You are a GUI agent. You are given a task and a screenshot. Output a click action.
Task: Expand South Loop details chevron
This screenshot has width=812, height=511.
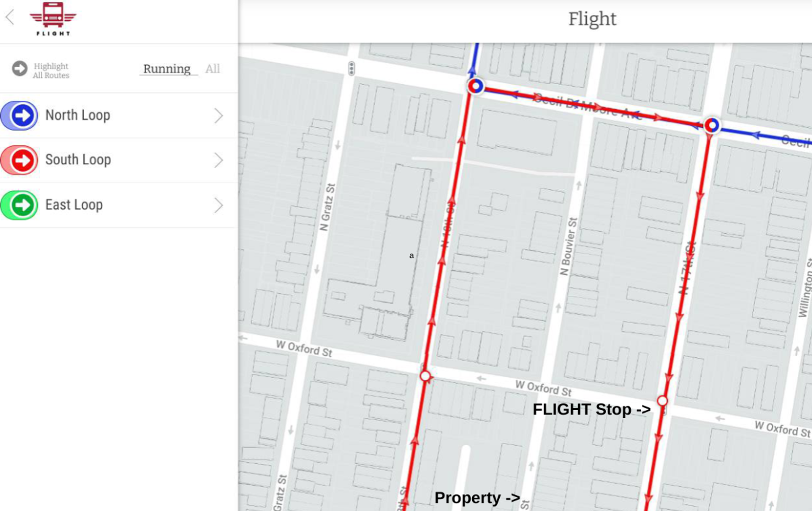click(218, 160)
